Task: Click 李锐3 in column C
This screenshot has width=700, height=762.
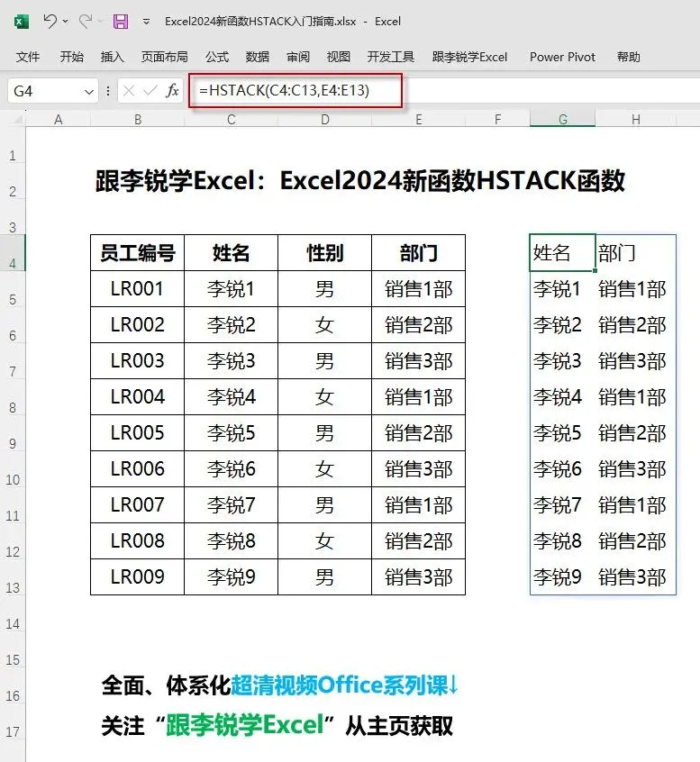Action: coord(232,360)
